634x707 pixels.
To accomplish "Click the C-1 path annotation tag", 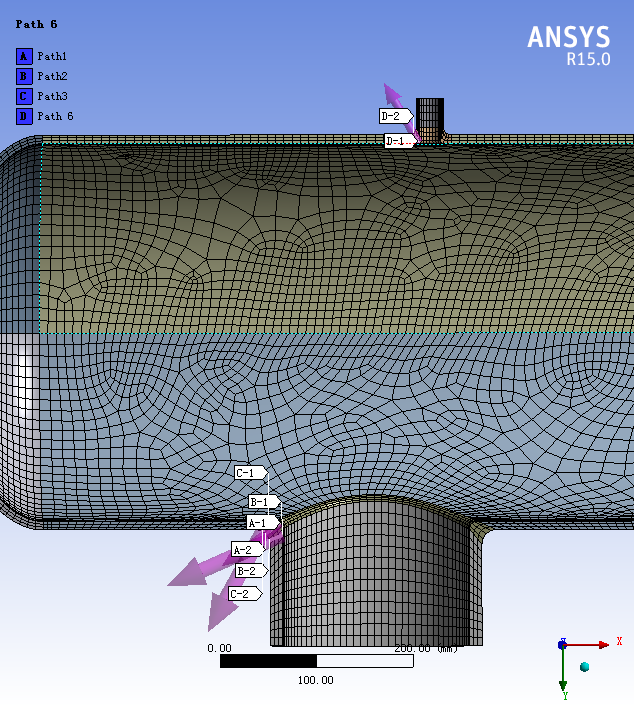I will [x=251, y=473].
